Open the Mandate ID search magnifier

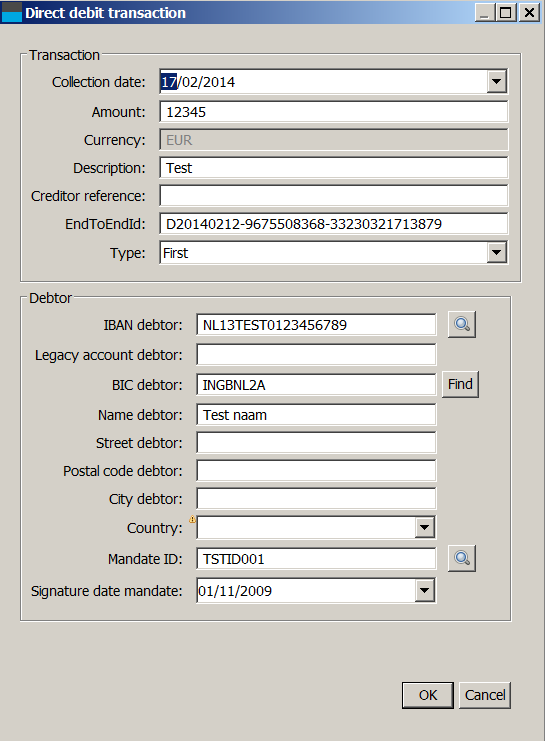click(x=462, y=558)
